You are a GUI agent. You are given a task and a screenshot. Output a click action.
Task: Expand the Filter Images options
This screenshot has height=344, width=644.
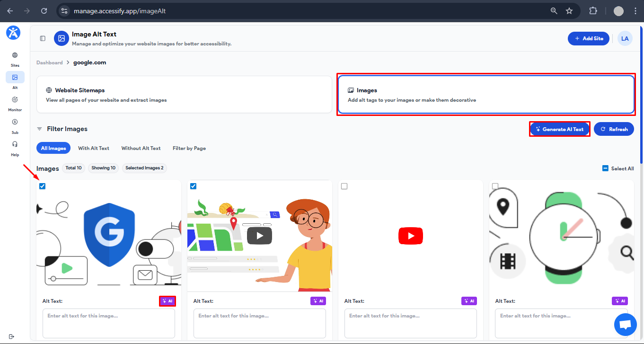coord(62,129)
